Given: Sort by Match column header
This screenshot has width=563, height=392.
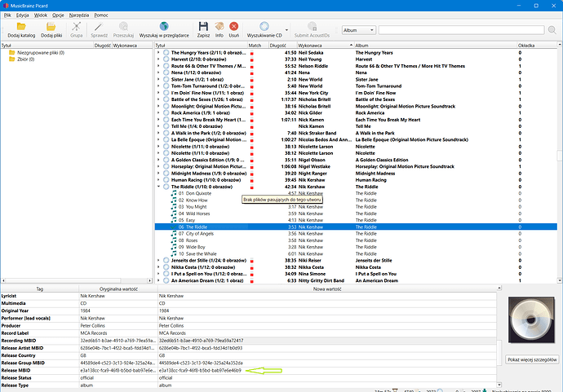Looking at the screenshot, I should (x=258, y=46).
